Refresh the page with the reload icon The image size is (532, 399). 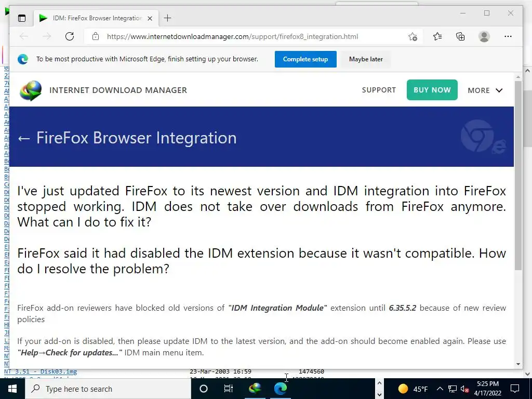point(70,36)
